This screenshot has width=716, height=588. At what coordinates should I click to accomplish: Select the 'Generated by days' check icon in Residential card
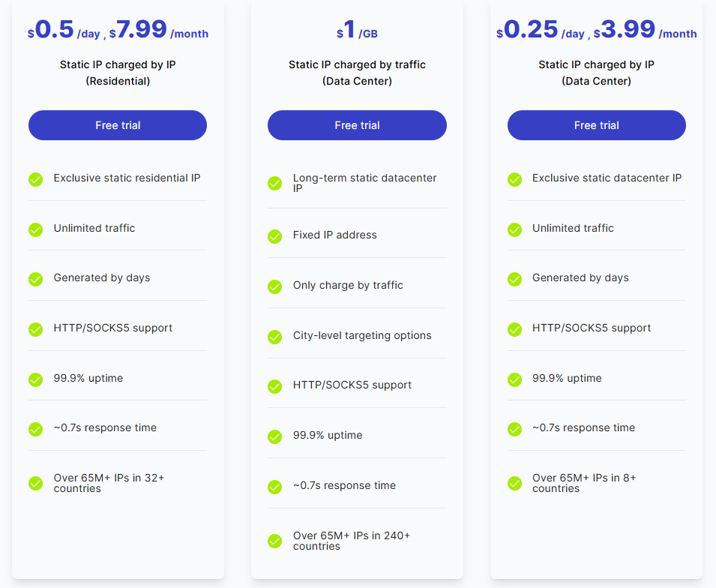pos(36,279)
